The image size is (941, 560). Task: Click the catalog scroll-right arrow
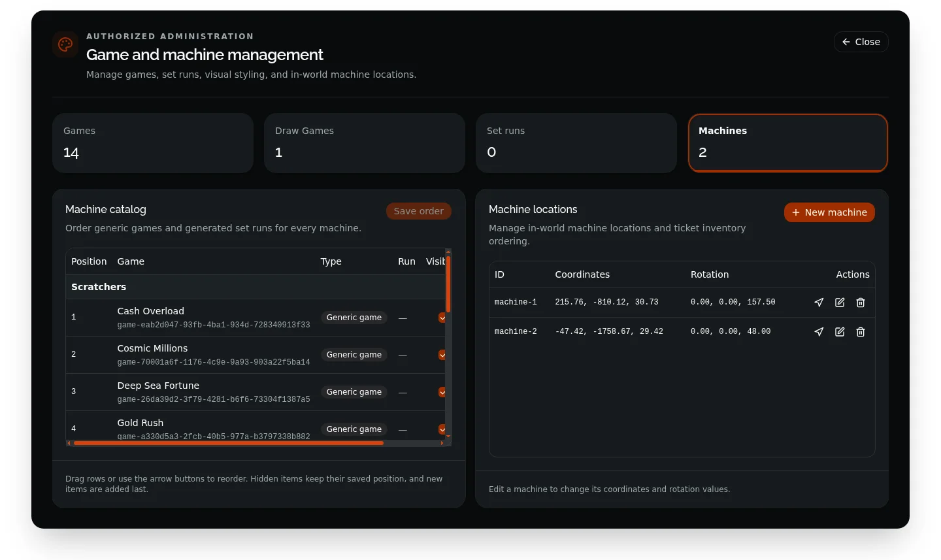pos(442,443)
